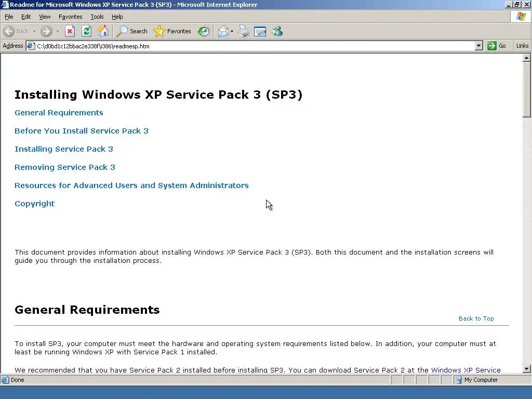Click the Back navigation button

click(16, 31)
